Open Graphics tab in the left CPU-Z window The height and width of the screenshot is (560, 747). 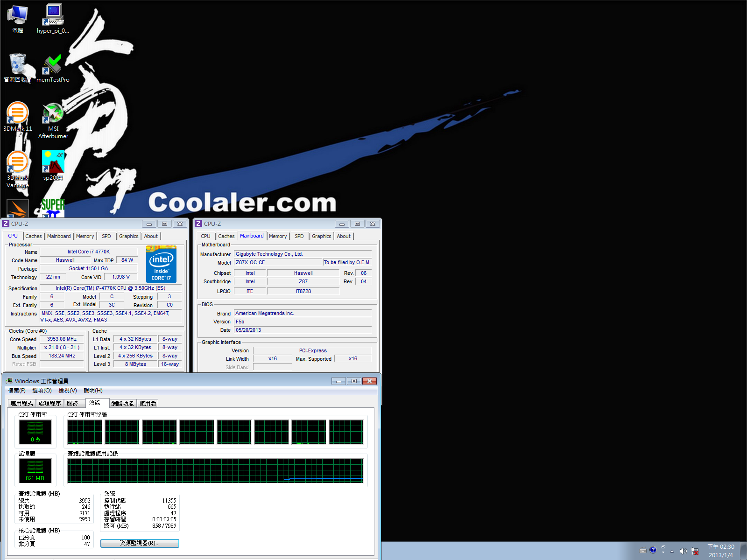click(x=129, y=236)
